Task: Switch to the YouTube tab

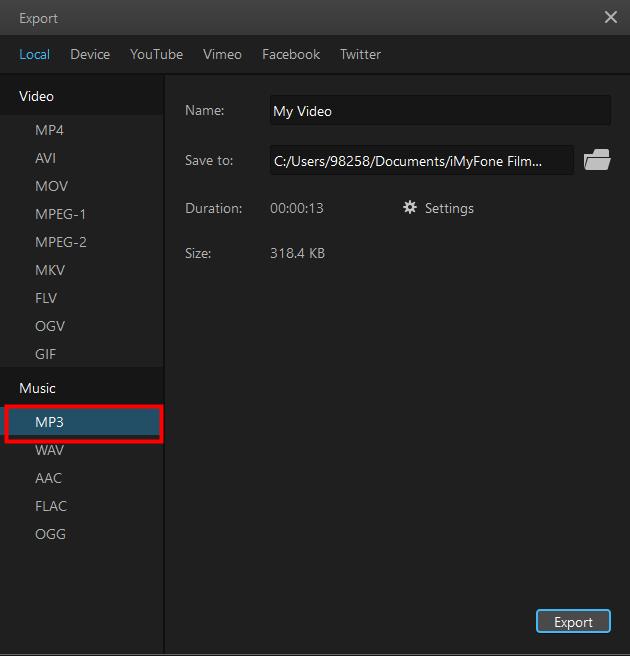Action: click(156, 54)
